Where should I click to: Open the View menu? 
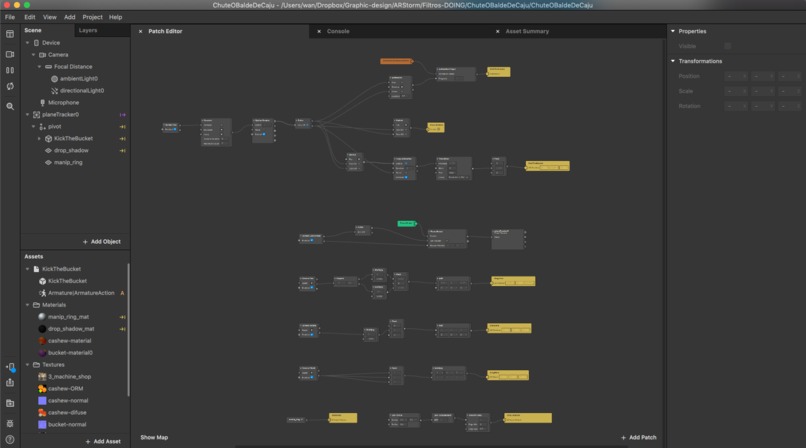point(49,17)
